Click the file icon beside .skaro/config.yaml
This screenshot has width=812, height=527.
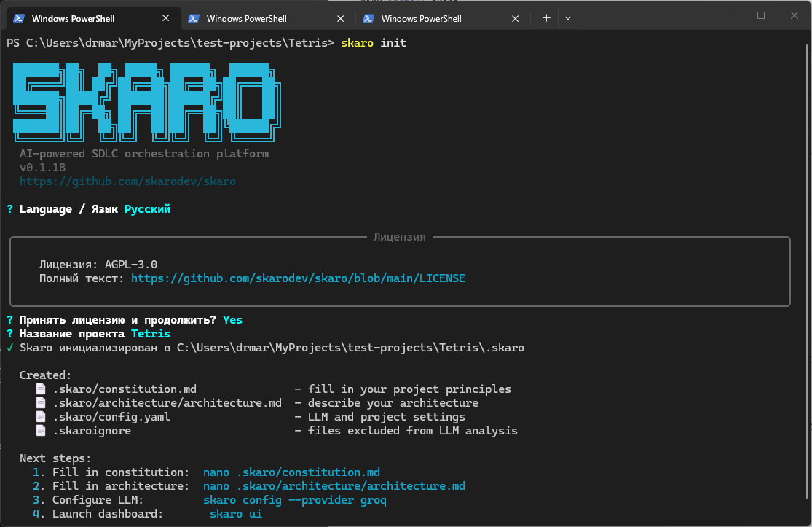pos(41,417)
